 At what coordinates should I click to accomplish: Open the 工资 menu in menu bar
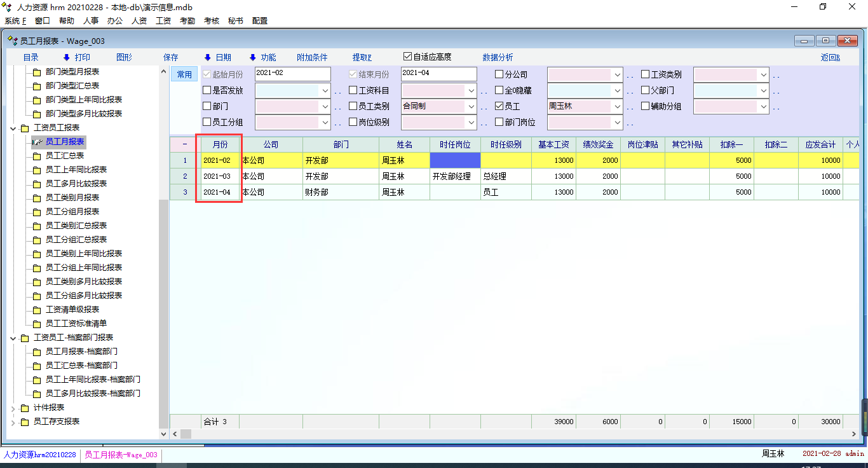coord(163,20)
